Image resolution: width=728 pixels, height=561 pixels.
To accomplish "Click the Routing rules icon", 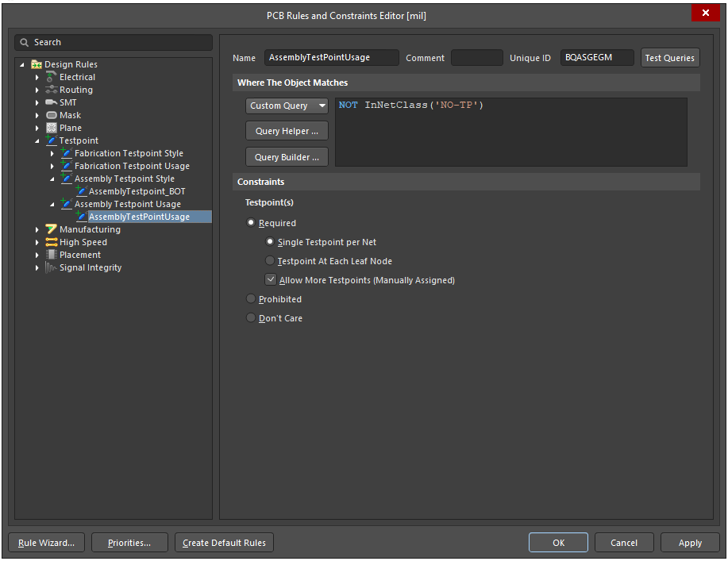I will 51,90.
